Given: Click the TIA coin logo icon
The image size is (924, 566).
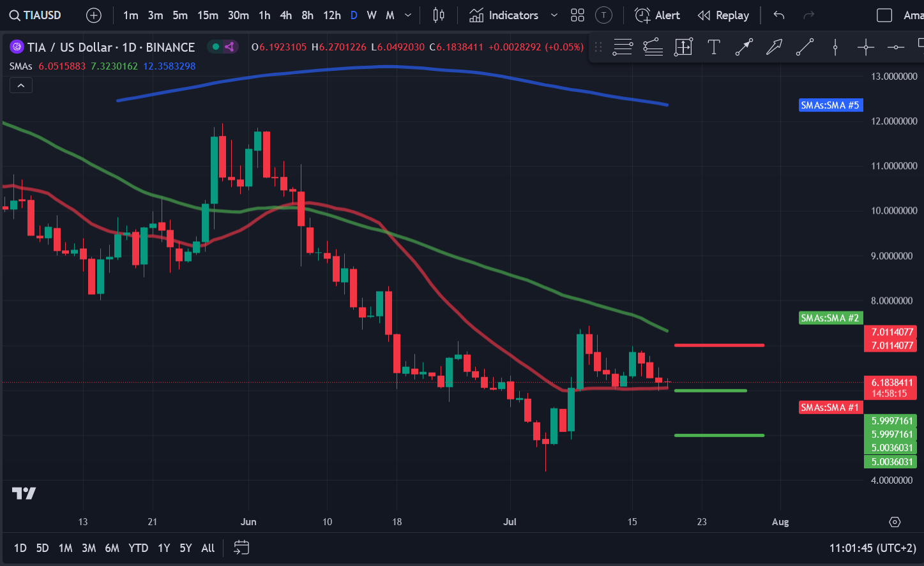Looking at the screenshot, I should 17,47.
